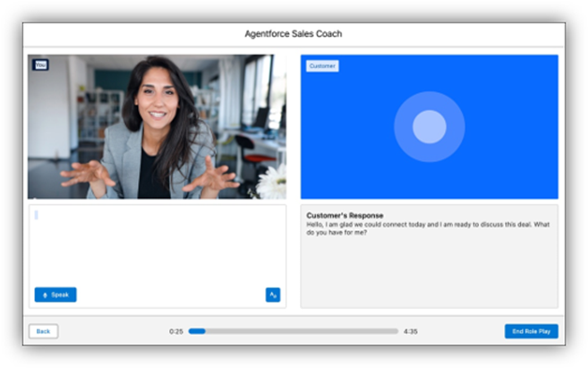The width and height of the screenshot is (588, 368).
Task: Click the customer message starting with Hello
Action: pos(428,228)
